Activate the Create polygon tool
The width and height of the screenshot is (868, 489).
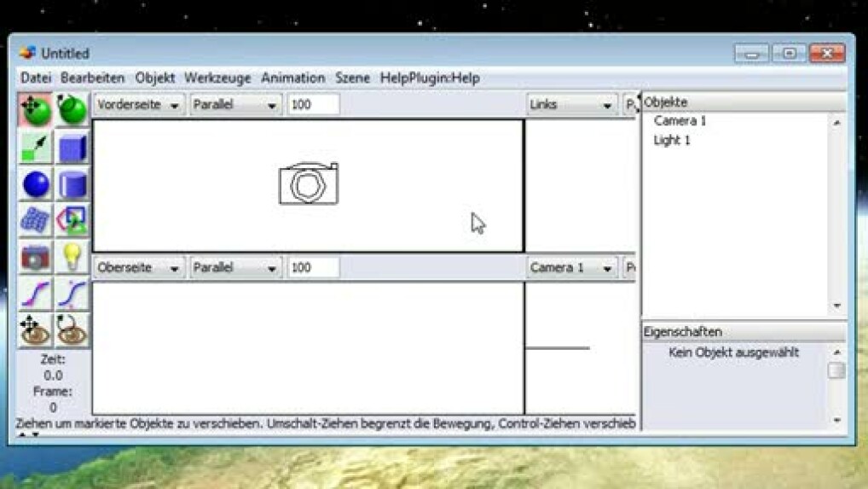pos(72,221)
